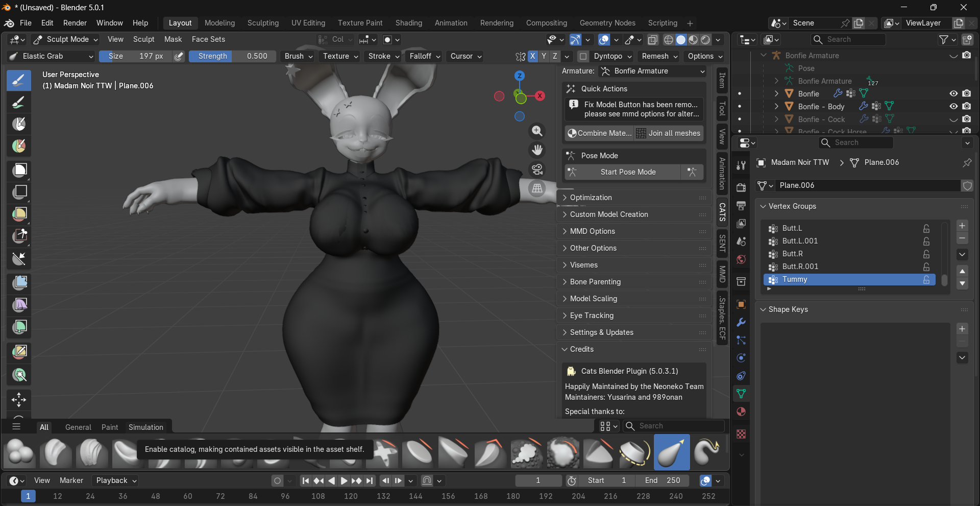Toggle lock on Butt.L vertex group
Screen dimensions: 980x506
pos(926,228)
